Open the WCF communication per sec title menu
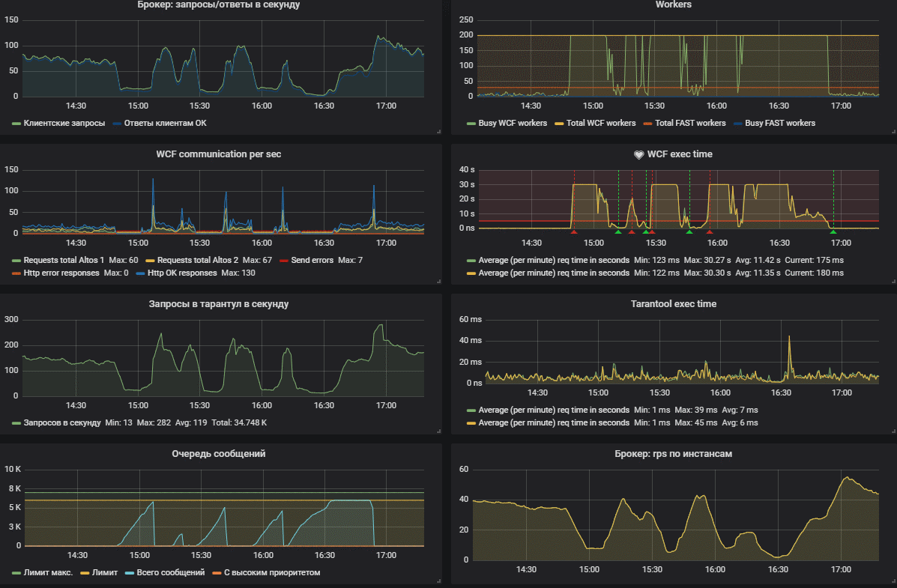The image size is (897, 588). (x=219, y=154)
